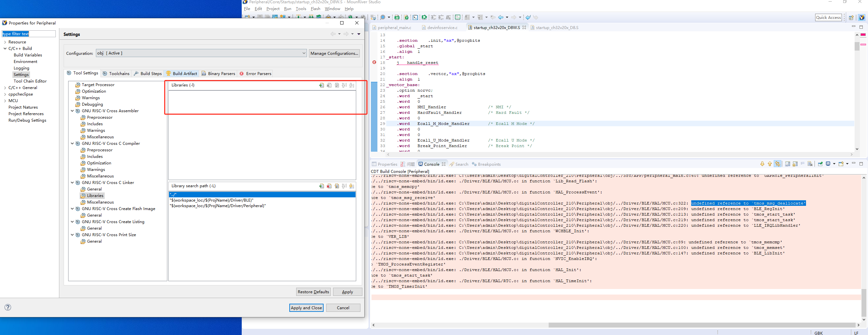Open the Project menu
Image resolution: width=868 pixels, height=335 pixels.
coord(273,9)
